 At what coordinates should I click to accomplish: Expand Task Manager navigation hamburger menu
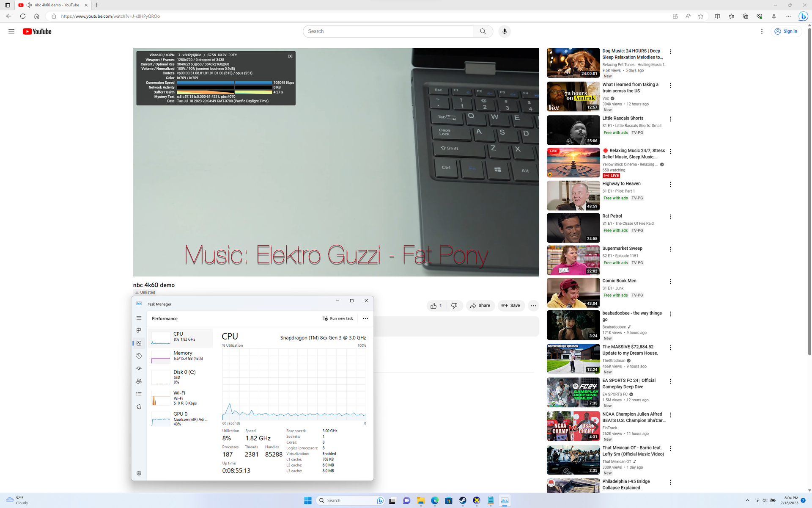139,318
